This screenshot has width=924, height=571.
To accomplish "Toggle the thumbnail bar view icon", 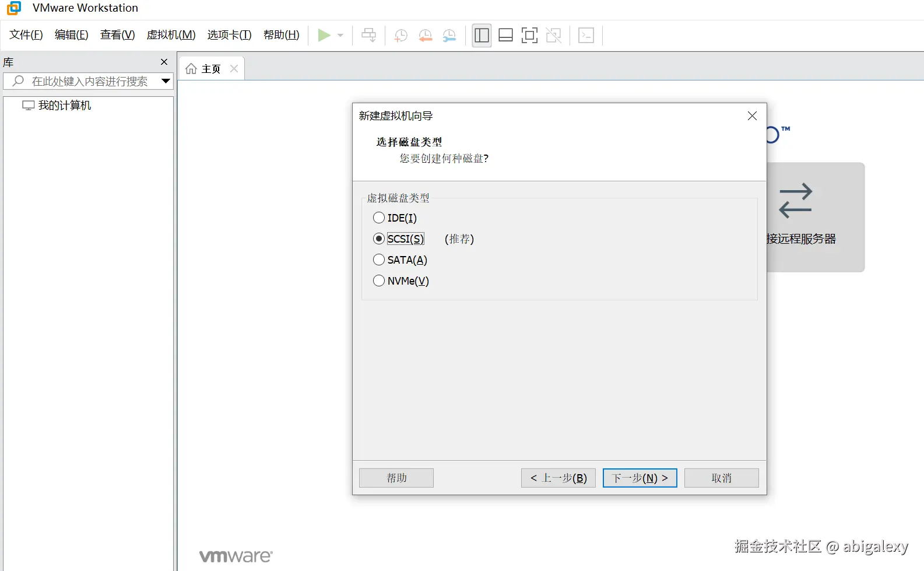I will tap(506, 35).
